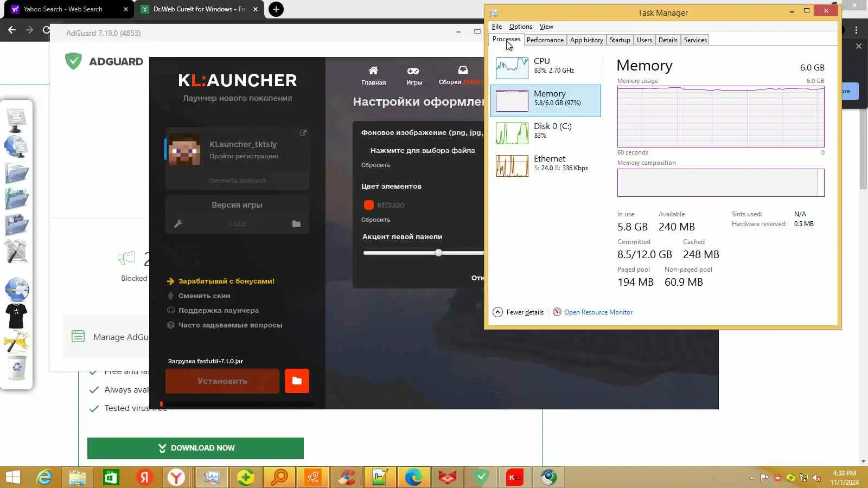Open the File menu in Task Manager
The image size is (868, 488).
[497, 27]
